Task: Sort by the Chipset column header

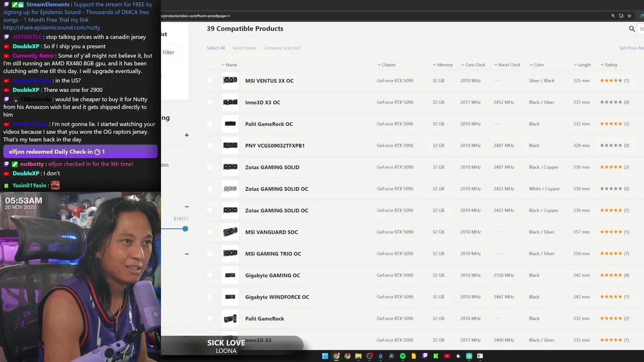Action: [x=386, y=65]
